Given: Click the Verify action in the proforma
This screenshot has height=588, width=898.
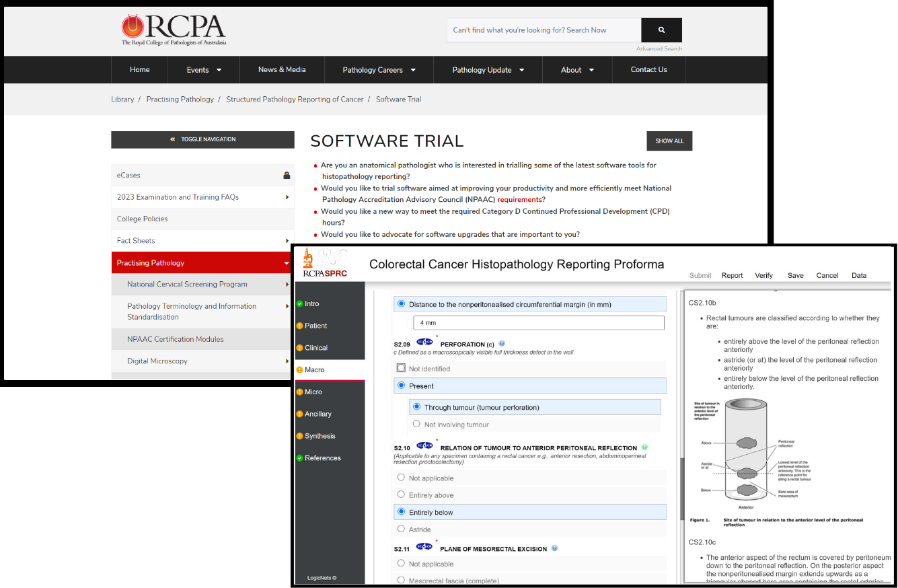Looking at the screenshot, I should pos(763,275).
